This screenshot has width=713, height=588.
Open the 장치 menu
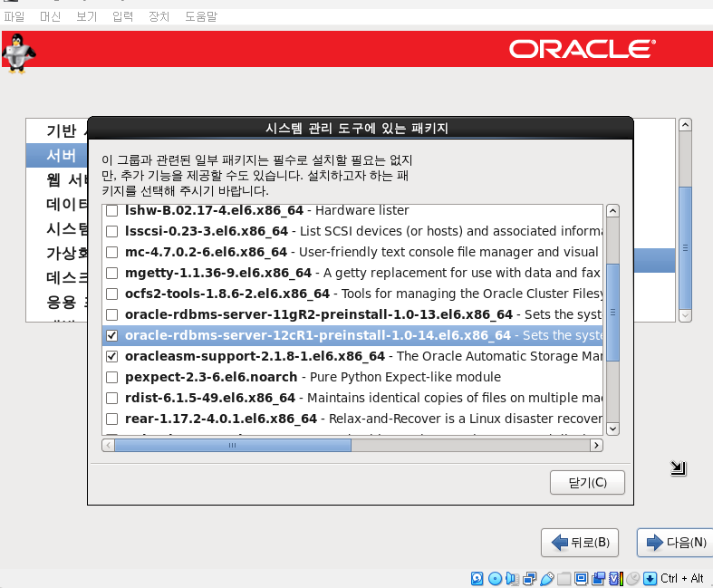tap(159, 17)
